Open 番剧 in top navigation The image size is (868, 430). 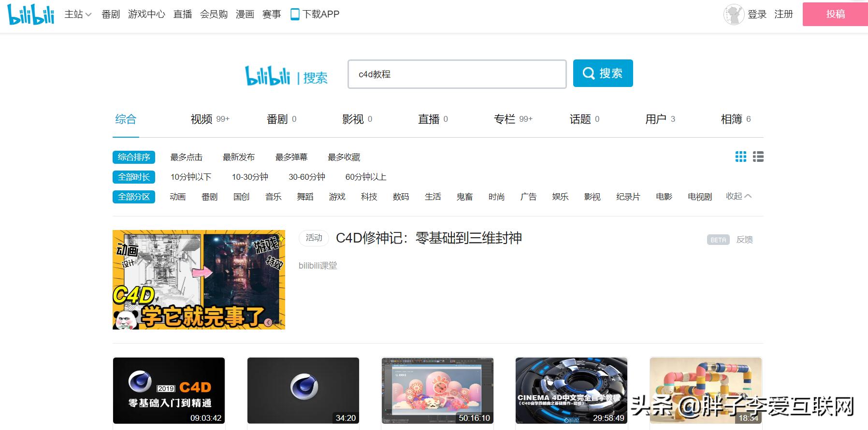[x=111, y=14]
